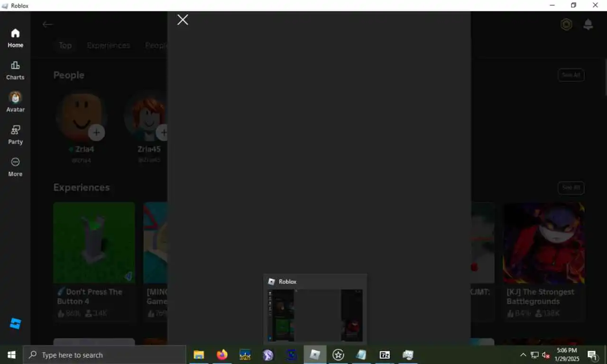Screen dimensions: 607x364
Task: Open Home in the Roblox sidebar
Action: coord(15,38)
